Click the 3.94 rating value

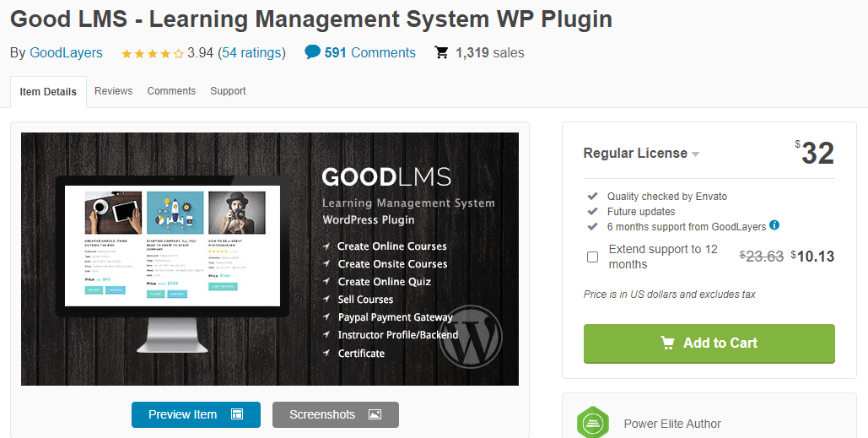(201, 52)
